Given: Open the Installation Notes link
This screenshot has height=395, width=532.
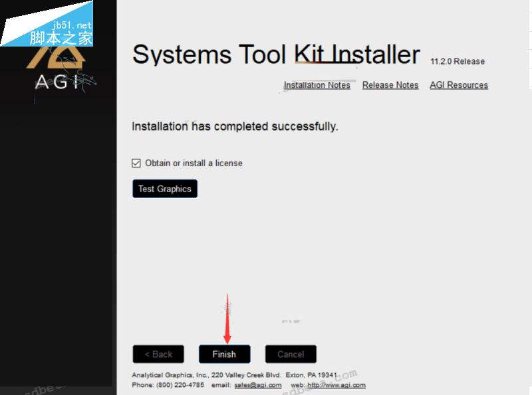Looking at the screenshot, I should pyautogui.click(x=317, y=85).
